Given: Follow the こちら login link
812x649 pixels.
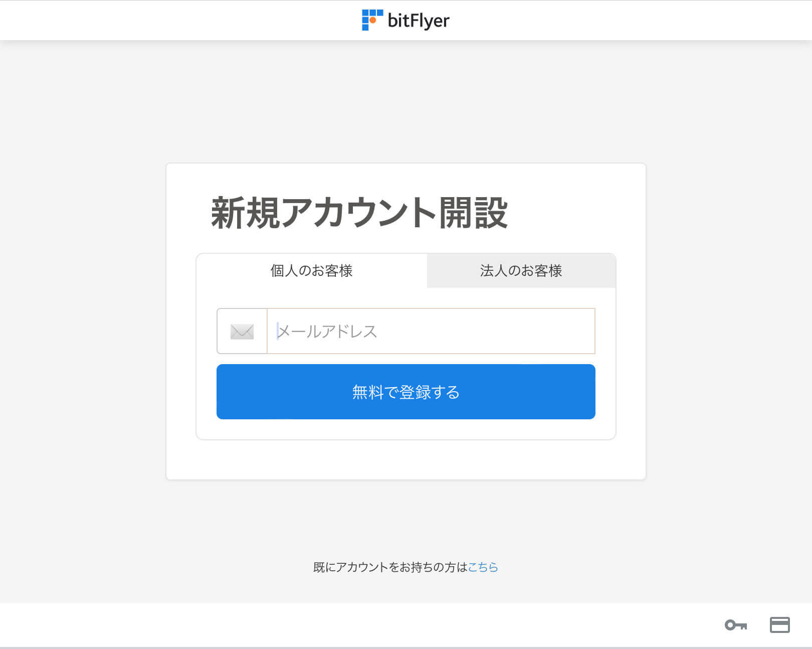Looking at the screenshot, I should point(483,567).
